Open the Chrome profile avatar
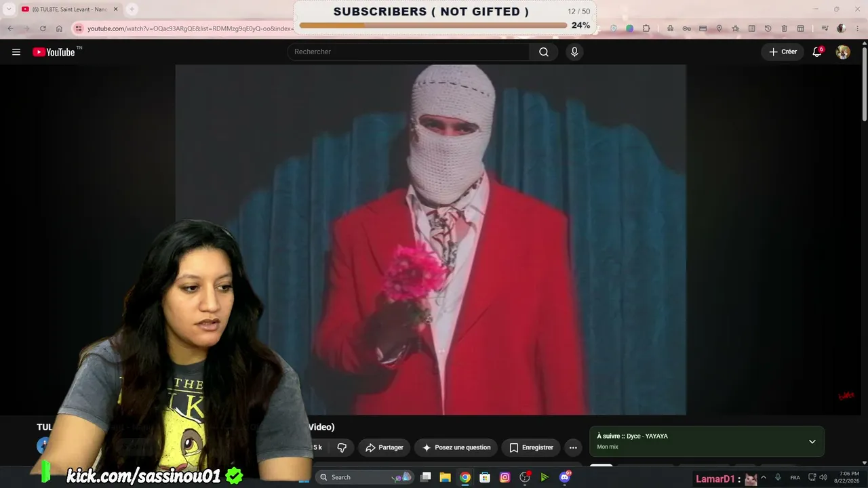 (x=841, y=28)
